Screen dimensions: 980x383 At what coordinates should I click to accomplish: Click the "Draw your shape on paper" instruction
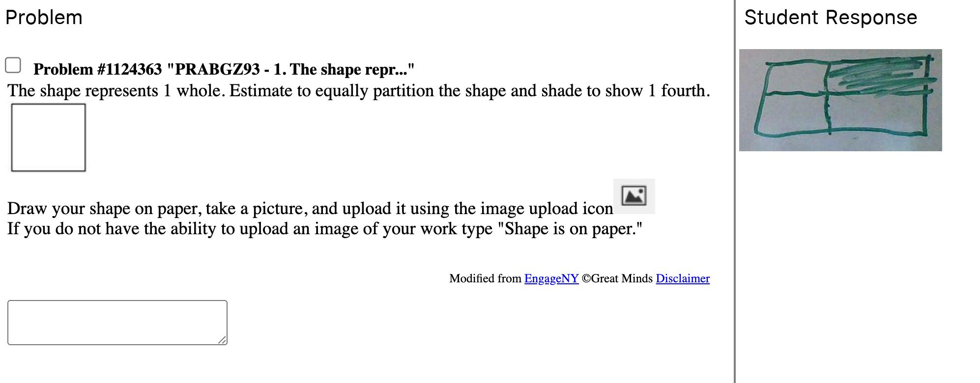[310, 209]
